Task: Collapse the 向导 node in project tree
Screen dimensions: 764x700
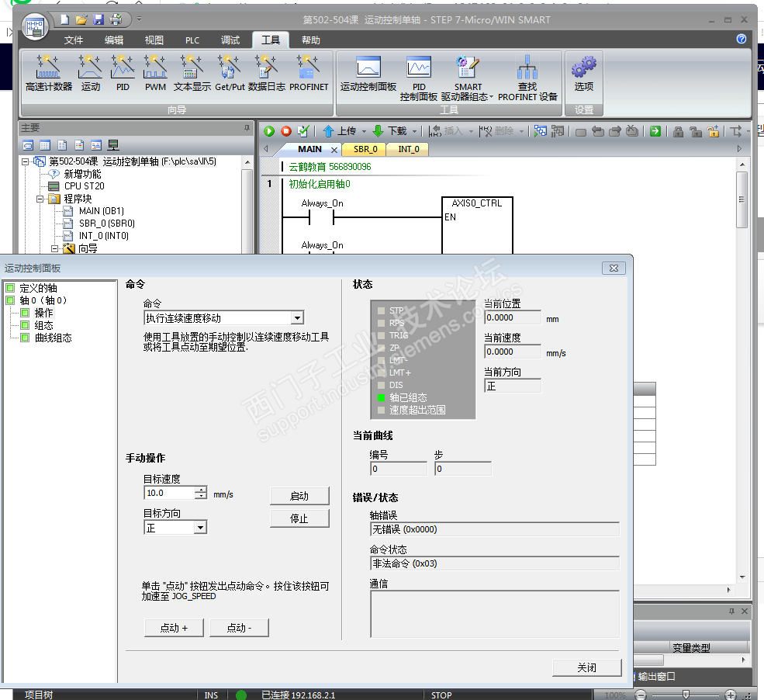Action: click(x=54, y=248)
